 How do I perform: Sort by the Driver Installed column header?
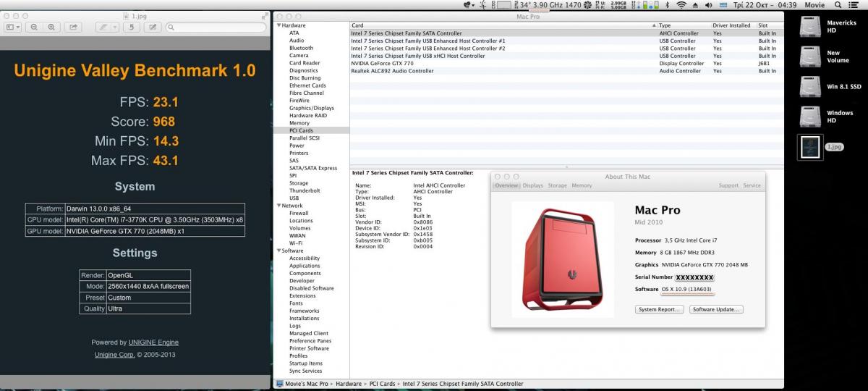733,25
